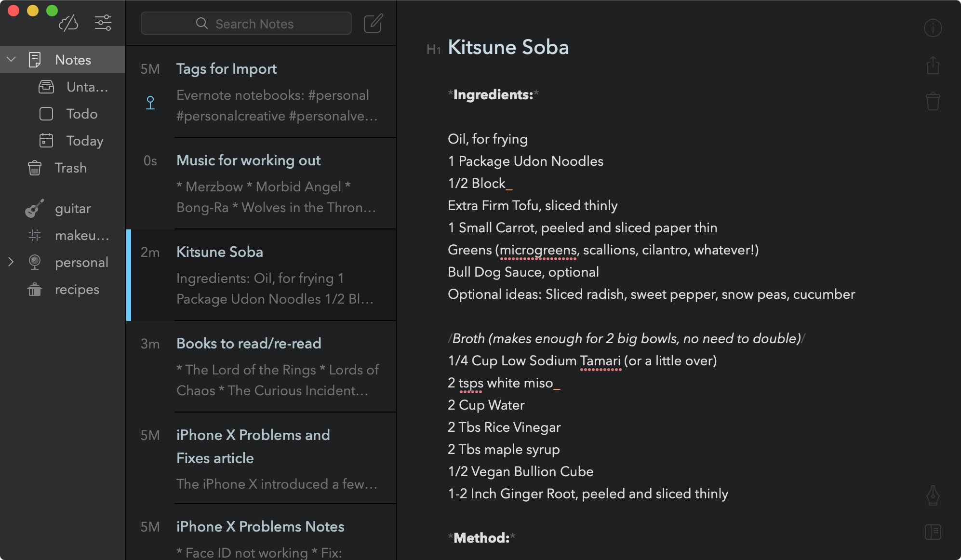The image size is (961, 560).
Task: Click the info icon top right corner
Action: [933, 28]
